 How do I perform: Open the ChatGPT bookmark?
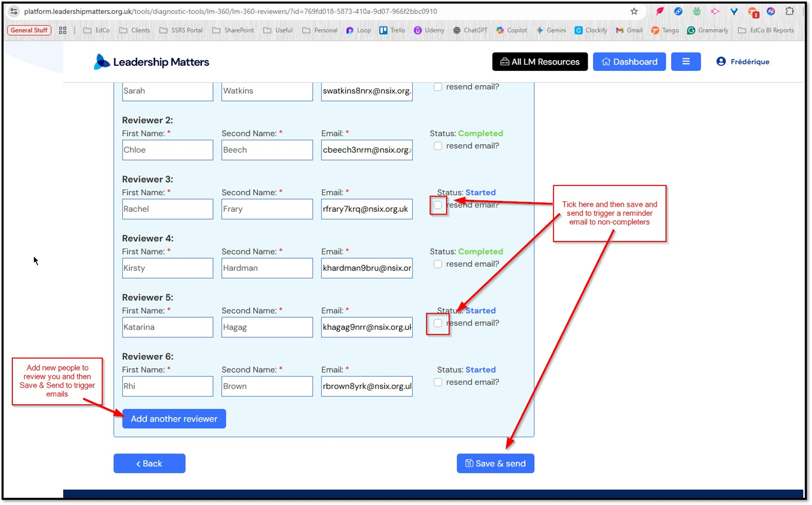tap(470, 30)
